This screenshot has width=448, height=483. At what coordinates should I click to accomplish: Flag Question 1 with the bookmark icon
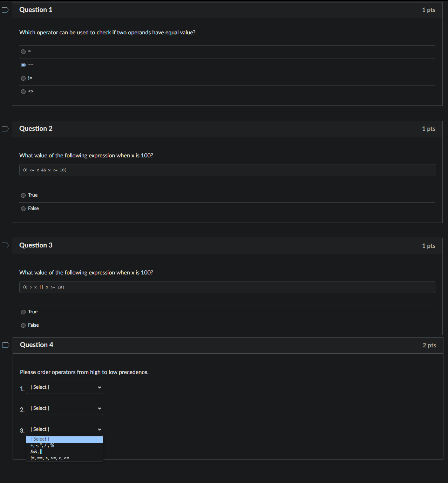(5, 10)
